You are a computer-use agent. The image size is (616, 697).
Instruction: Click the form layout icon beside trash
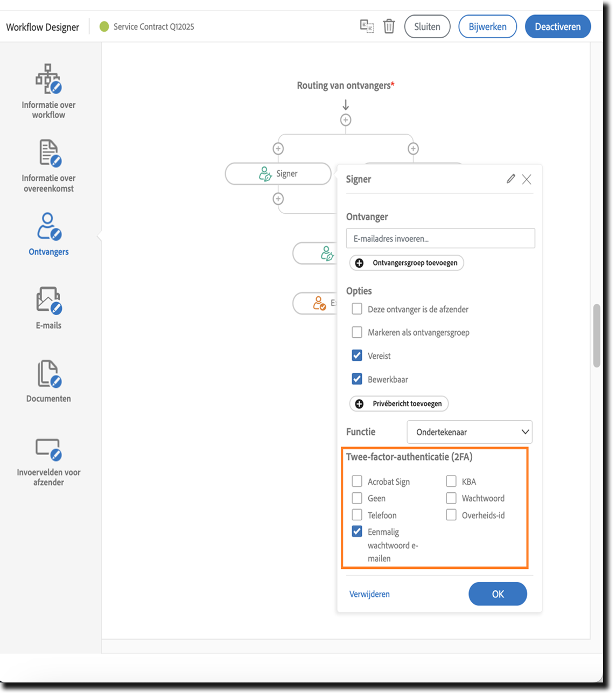click(367, 26)
